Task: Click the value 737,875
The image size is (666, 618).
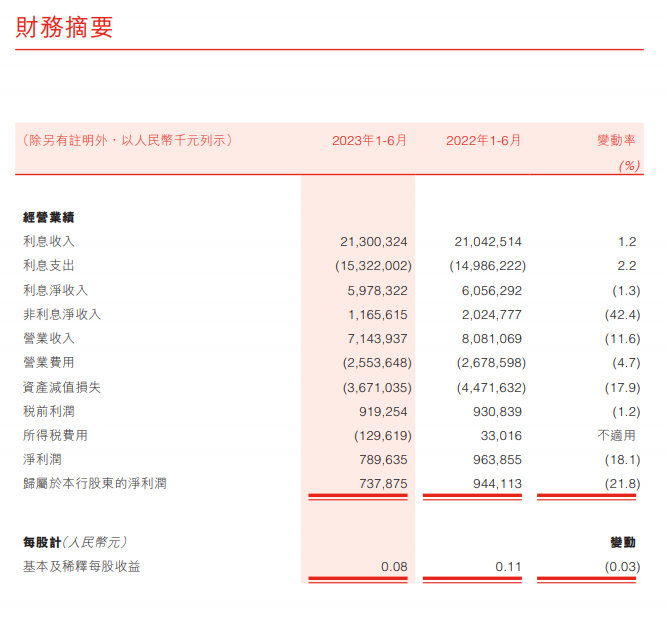Action: click(383, 484)
